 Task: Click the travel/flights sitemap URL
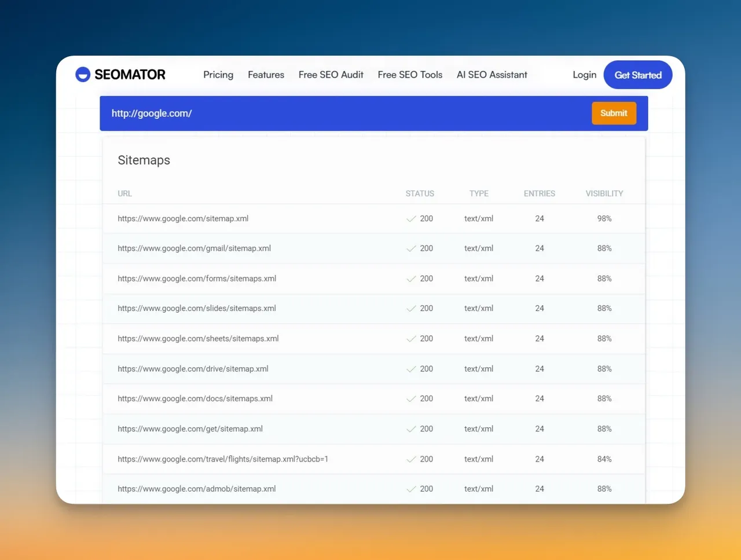tap(223, 459)
